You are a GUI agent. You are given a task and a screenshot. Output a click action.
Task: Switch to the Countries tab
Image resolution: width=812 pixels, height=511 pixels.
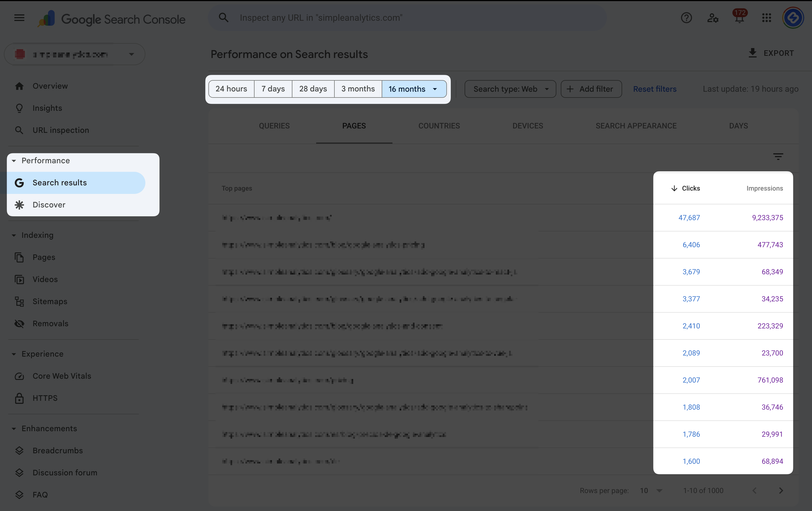click(439, 126)
